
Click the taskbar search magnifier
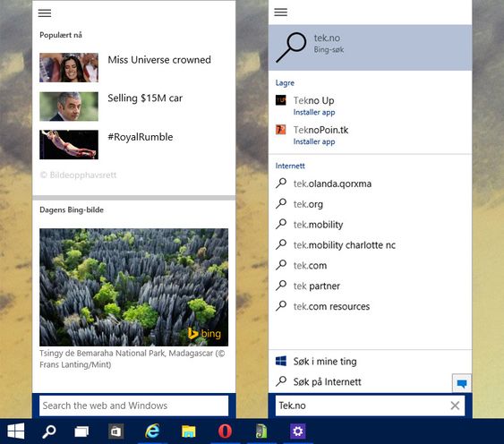[x=49, y=431]
